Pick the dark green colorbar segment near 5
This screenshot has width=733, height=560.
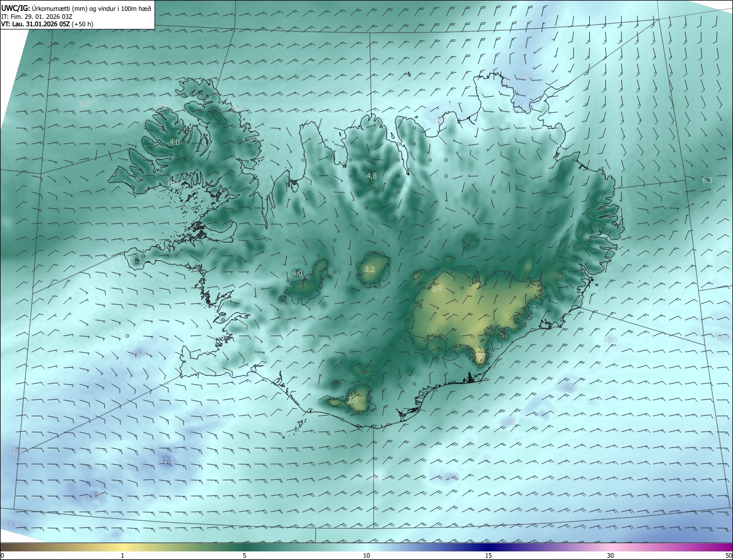click(245, 547)
